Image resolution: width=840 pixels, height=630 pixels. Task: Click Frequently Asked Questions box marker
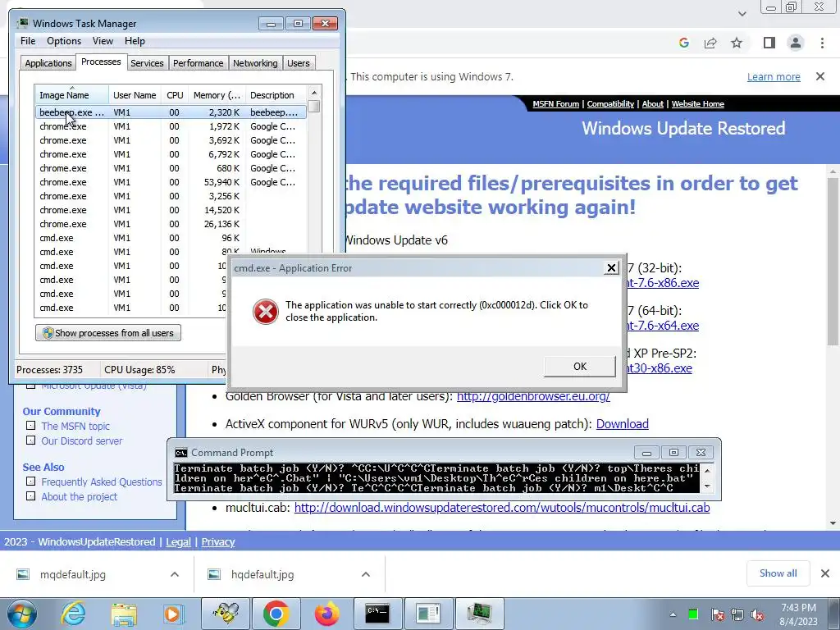[31, 481]
